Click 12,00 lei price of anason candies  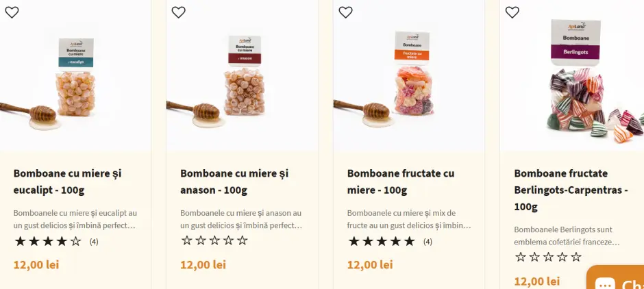203,265
